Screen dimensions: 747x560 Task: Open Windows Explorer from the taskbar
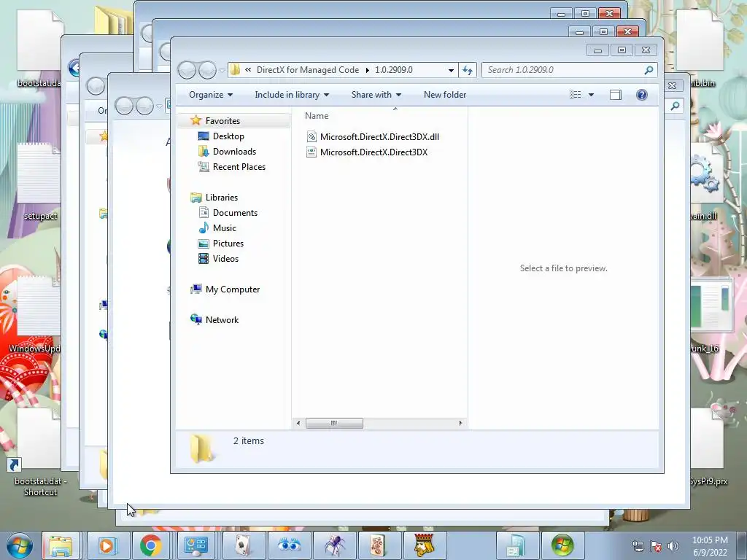click(61, 545)
